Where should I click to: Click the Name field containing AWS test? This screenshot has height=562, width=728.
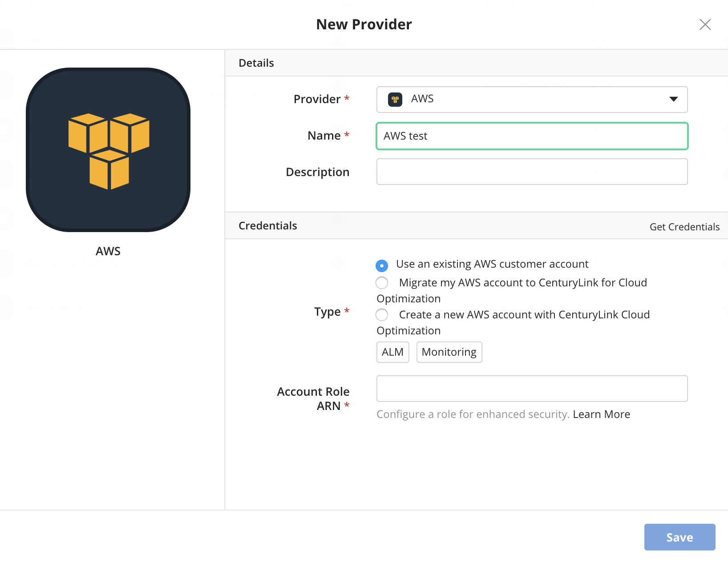(532, 136)
